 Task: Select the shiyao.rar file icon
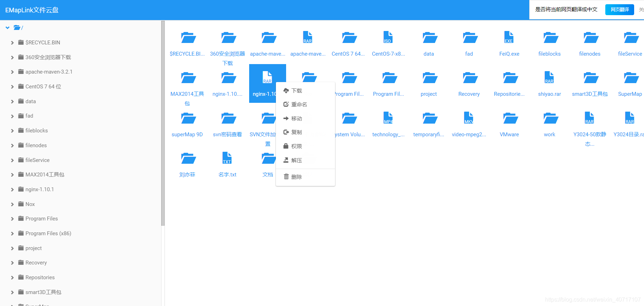(549, 77)
